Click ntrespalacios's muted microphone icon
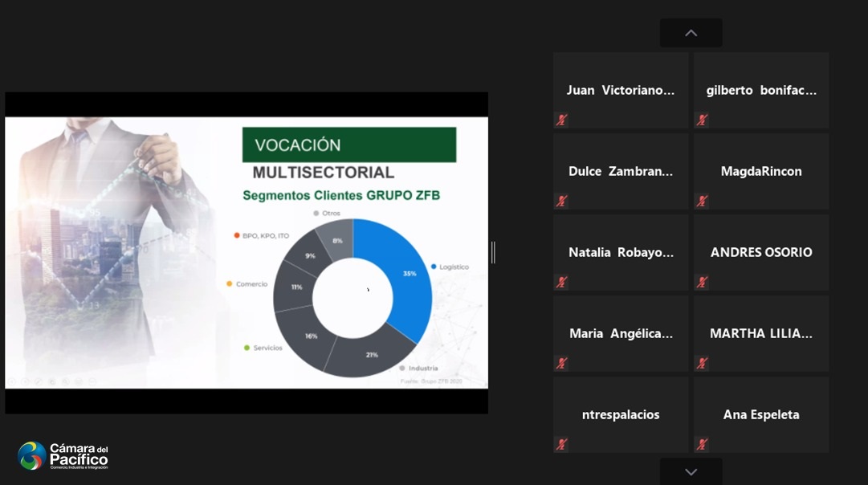Viewport: 868px width, 485px height. click(562, 444)
